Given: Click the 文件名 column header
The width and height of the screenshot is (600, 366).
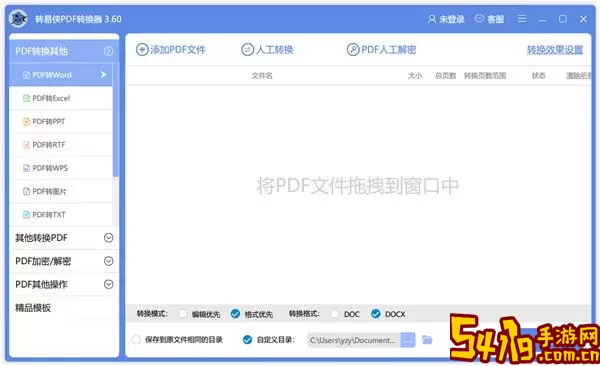Looking at the screenshot, I should point(262,76).
